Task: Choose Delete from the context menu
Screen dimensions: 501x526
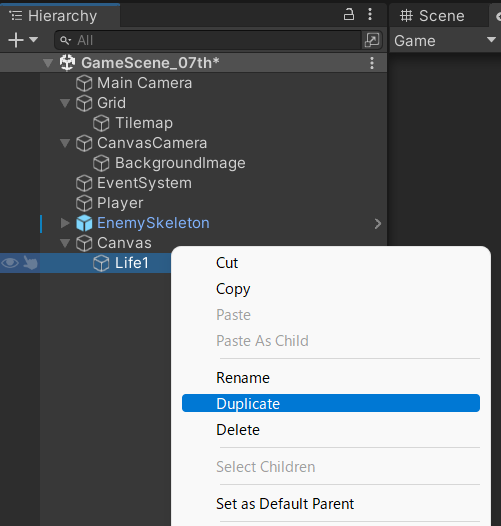Action: click(x=238, y=430)
